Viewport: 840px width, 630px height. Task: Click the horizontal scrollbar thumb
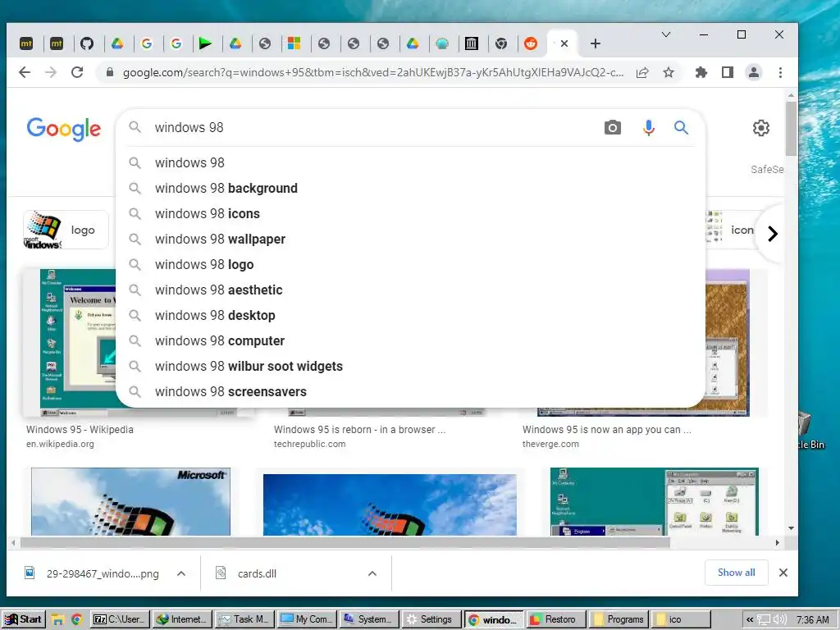pyautogui.click(x=345, y=543)
